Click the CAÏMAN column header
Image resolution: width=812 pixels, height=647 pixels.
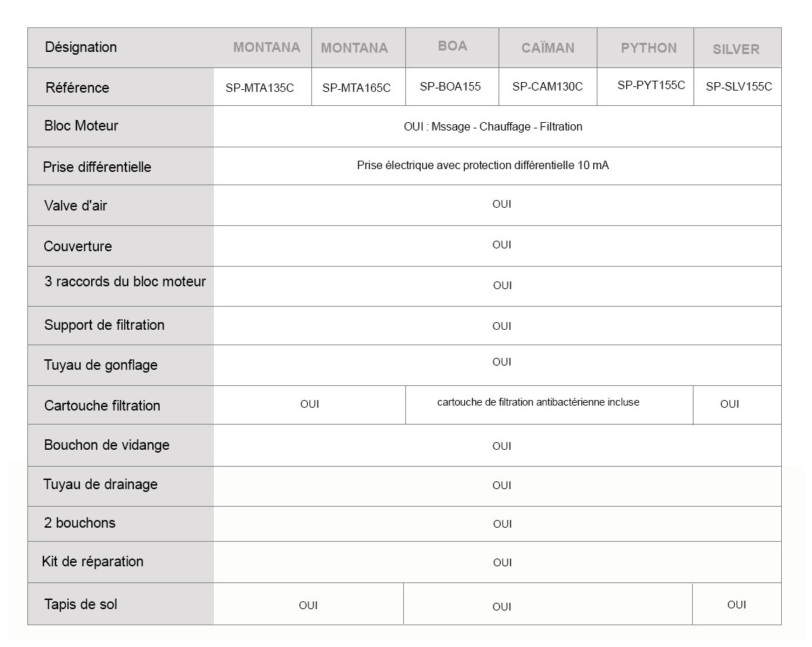(548, 48)
